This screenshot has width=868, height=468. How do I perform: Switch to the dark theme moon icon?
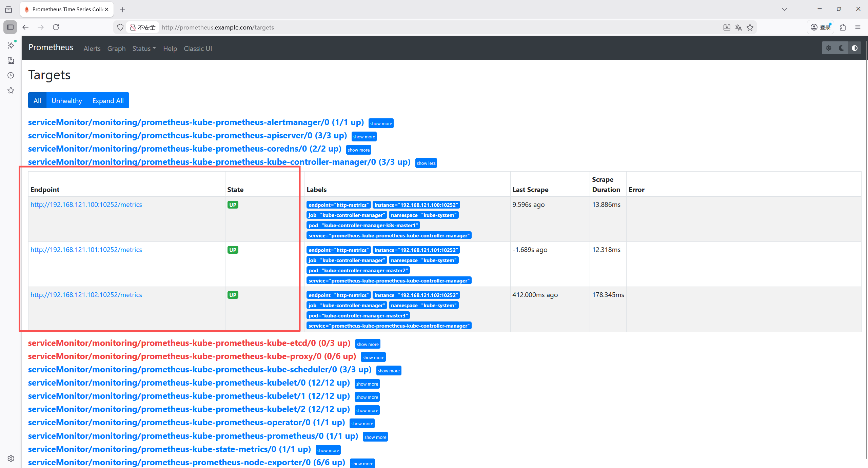click(841, 48)
